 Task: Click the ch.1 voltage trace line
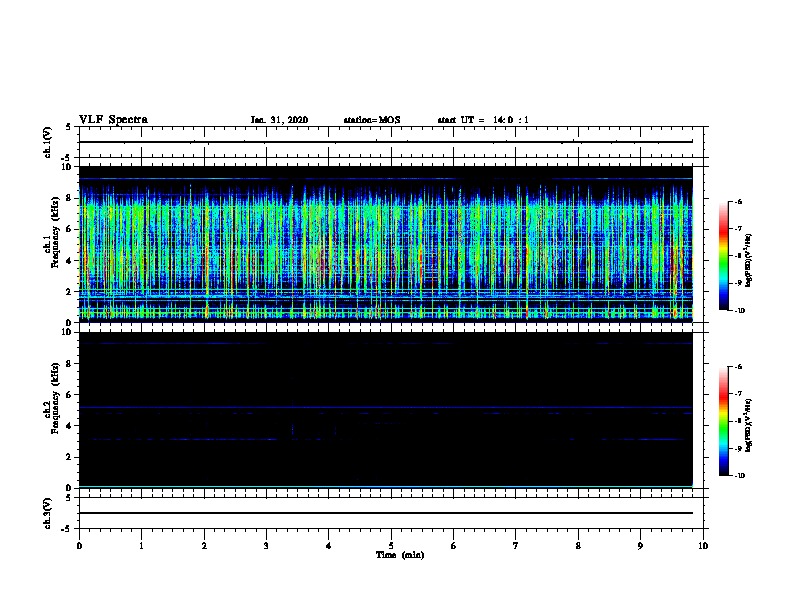click(385, 142)
